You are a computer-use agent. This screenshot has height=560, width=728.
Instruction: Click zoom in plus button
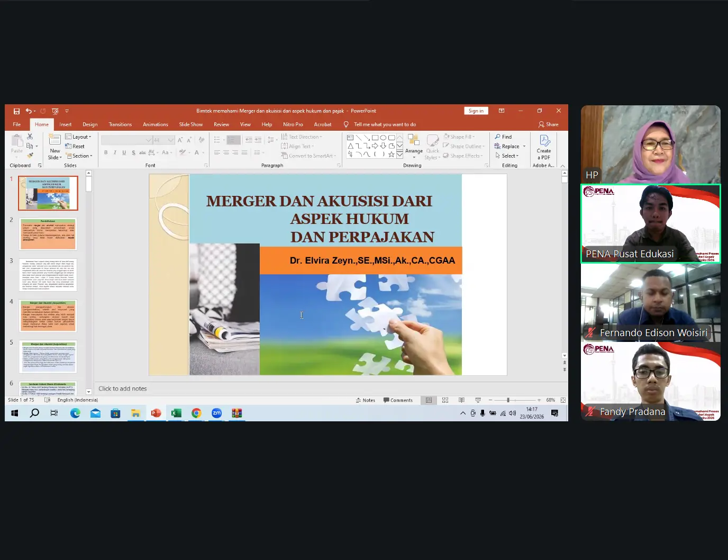pos(539,400)
